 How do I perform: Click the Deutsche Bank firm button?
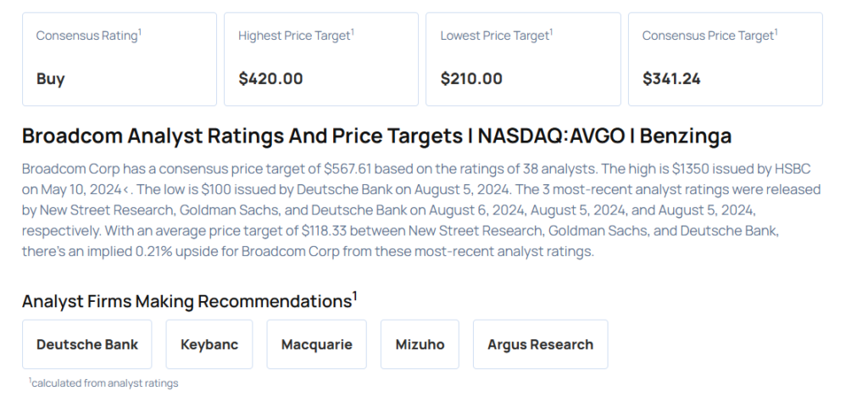tap(87, 344)
